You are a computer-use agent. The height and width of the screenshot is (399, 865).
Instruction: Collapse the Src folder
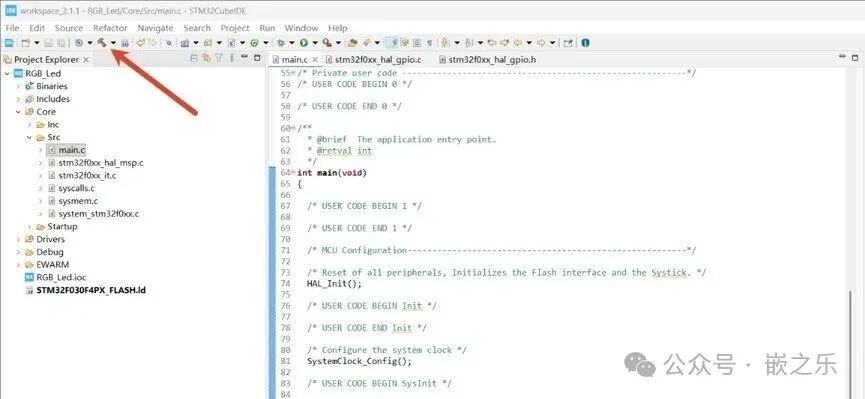(29, 137)
